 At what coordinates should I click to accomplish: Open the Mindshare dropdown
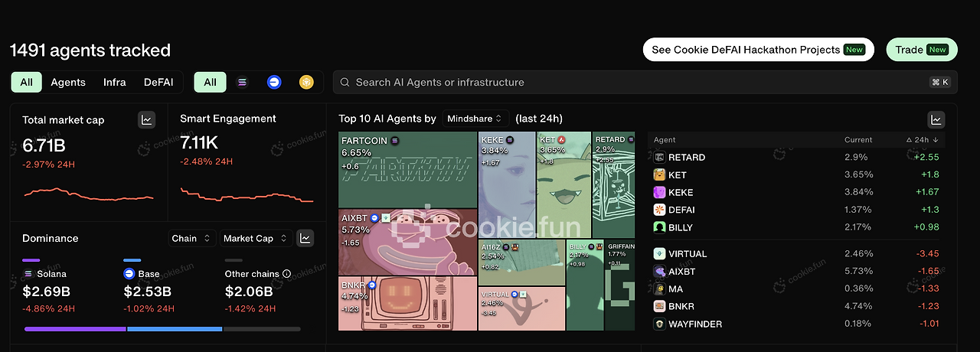pos(475,119)
